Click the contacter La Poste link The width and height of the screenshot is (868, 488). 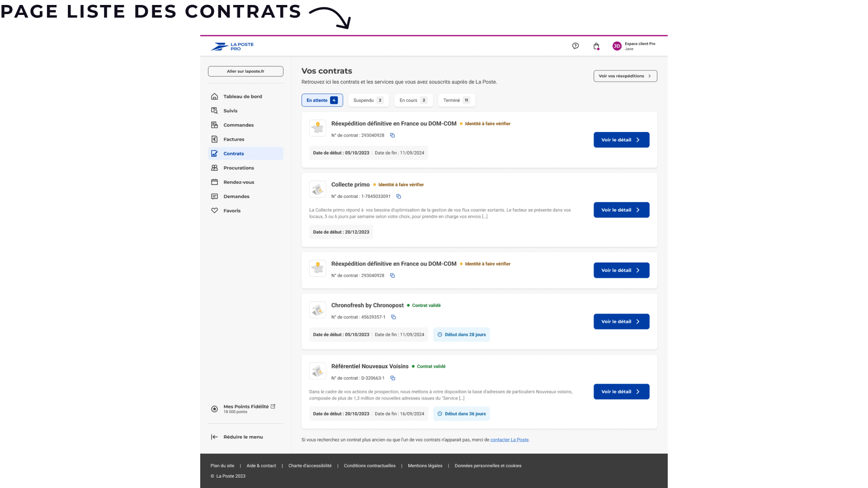click(x=509, y=440)
